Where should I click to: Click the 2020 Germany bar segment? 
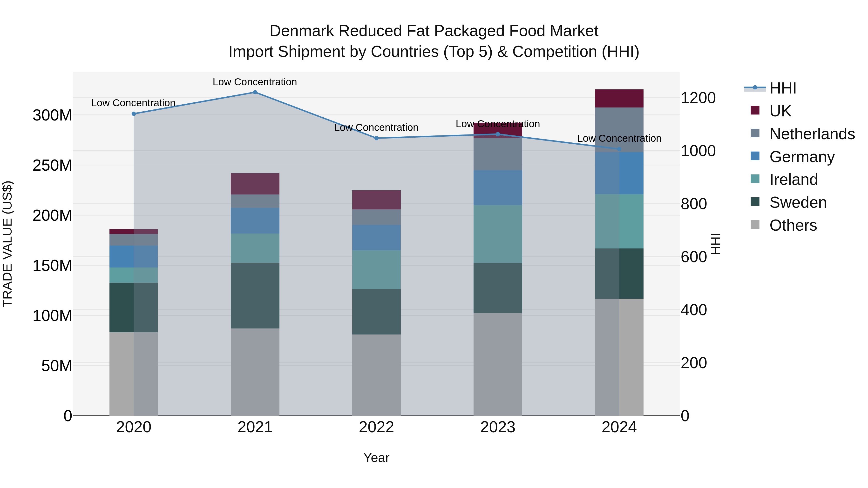[x=134, y=257]
